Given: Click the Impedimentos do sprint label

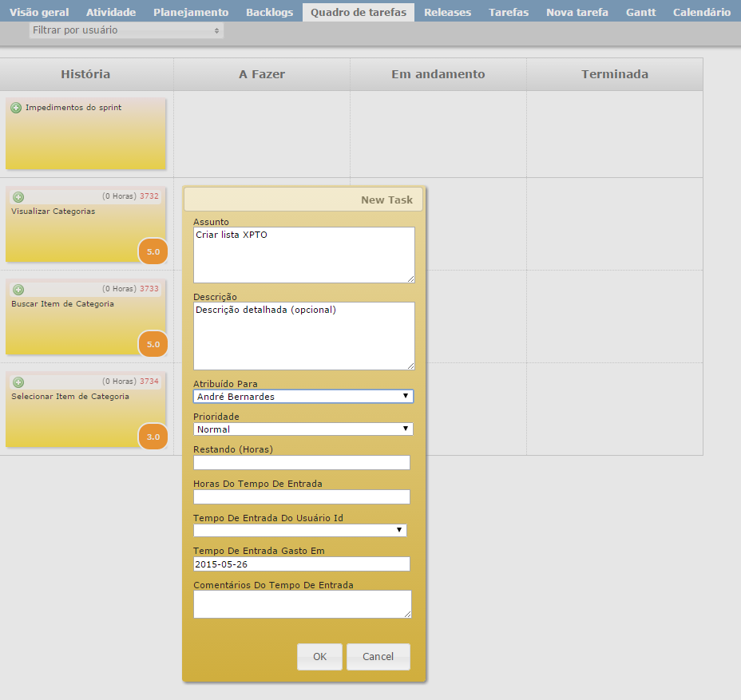Looking at the screenshot, I should (73, 107).
